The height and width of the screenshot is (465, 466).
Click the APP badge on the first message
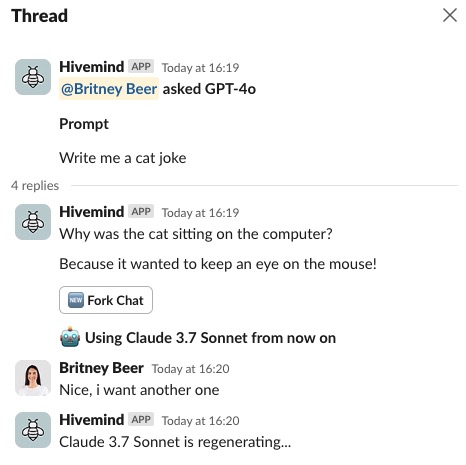pos(141,66)
